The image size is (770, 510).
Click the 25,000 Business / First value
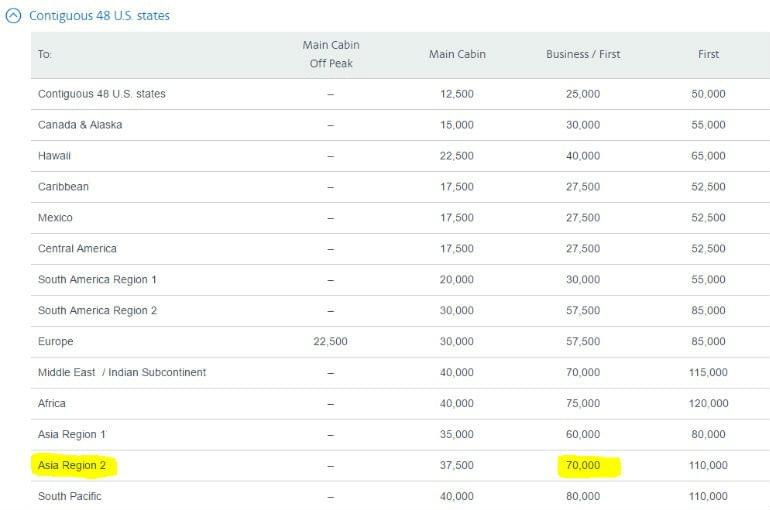[x=583, y=94]
